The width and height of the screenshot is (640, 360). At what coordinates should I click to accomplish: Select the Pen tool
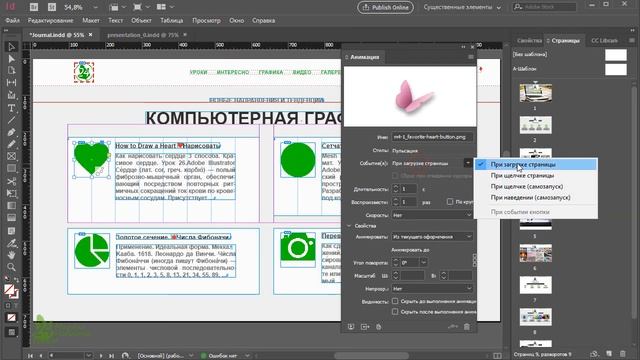[x=11, y=132]
